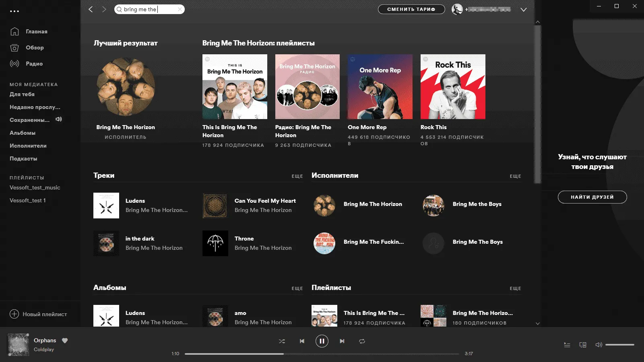Play the Ludens track cover in Треки
Viewport: 644px width, 362px height.
(x=106, y=206)
